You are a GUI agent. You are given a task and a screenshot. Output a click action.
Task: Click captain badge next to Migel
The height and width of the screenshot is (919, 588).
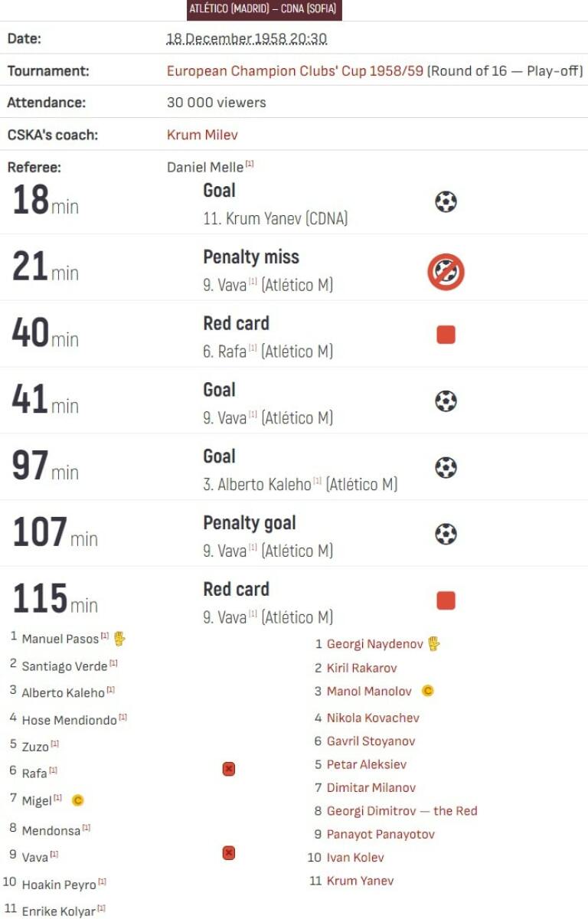77,800
